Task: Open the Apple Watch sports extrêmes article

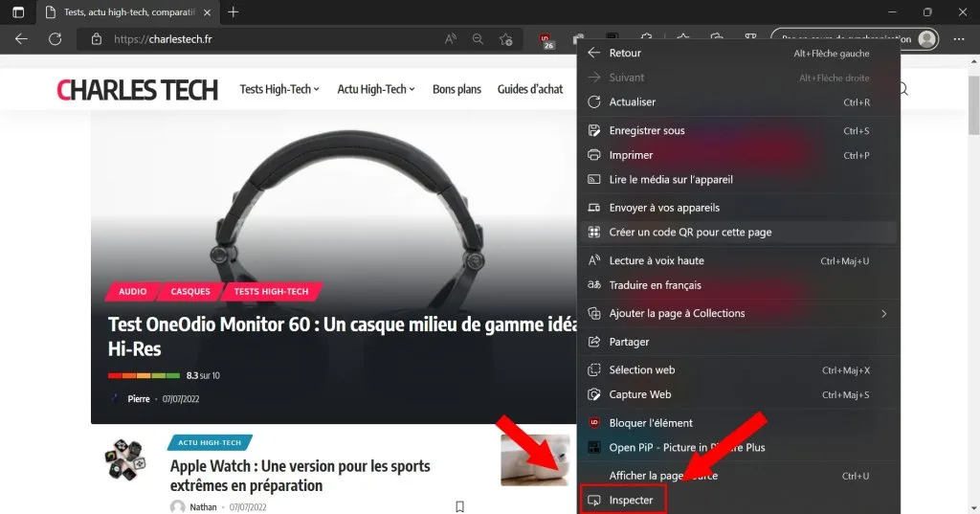Action: tap(300, 475)
